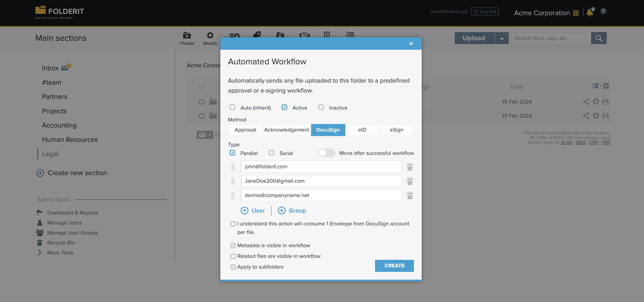Open the Accounting section
The width and height of the screenshot is (644, 302).
point(59,125)
